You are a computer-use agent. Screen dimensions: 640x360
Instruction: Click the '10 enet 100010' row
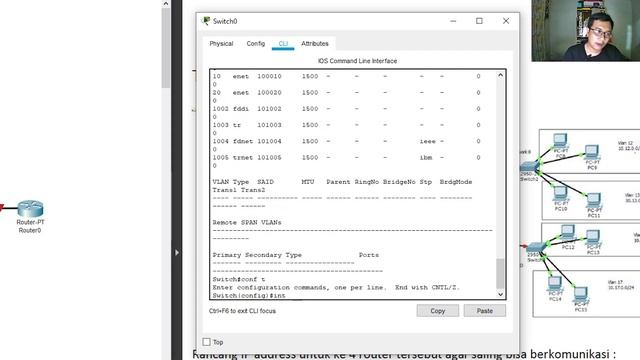click(x=346, y=76)
